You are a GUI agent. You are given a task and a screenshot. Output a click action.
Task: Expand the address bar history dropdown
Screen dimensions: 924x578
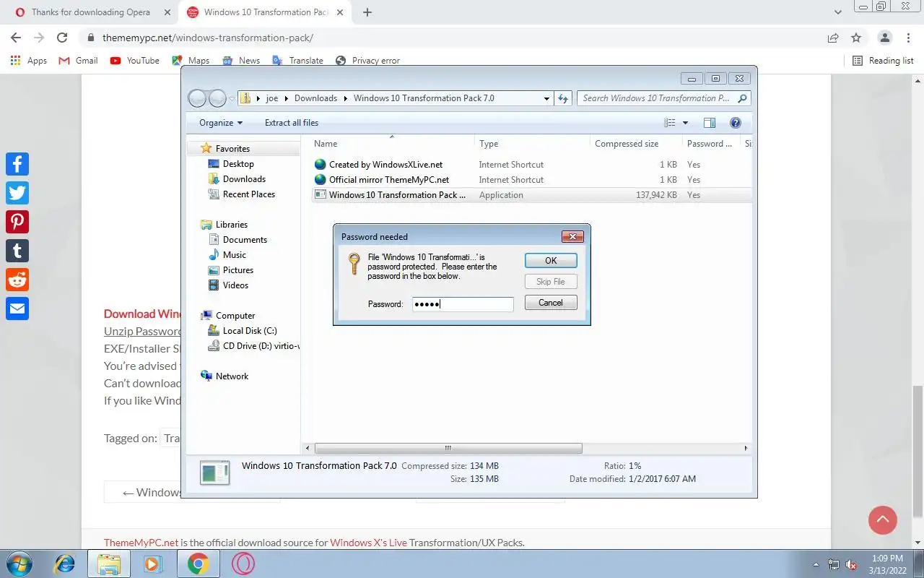click(546, 98)
